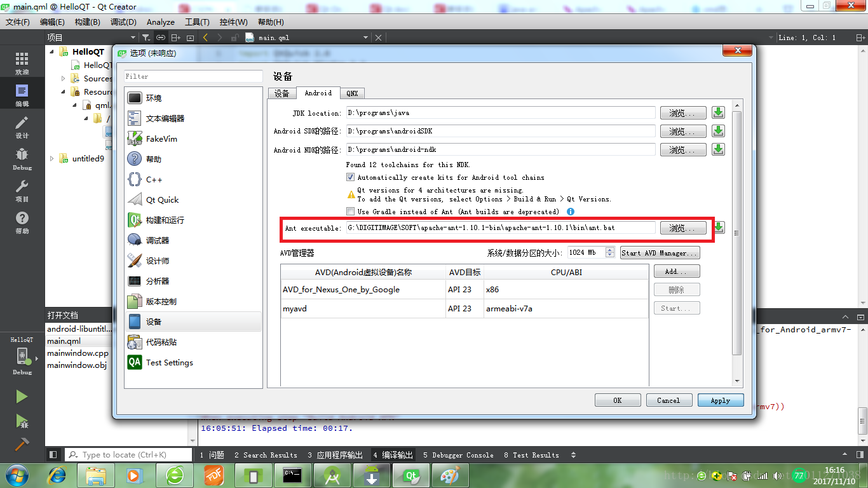Click the HelloQT kit selector device icon
The image size is (868, 488).
22,355
